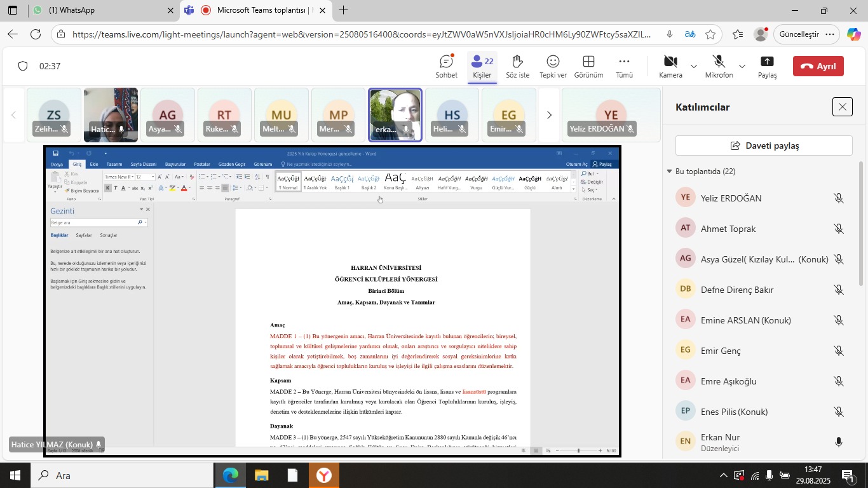This screenshot has height=488, width=868.
Task: Leave the meeting with Ayrıl button
Action: 818,66
